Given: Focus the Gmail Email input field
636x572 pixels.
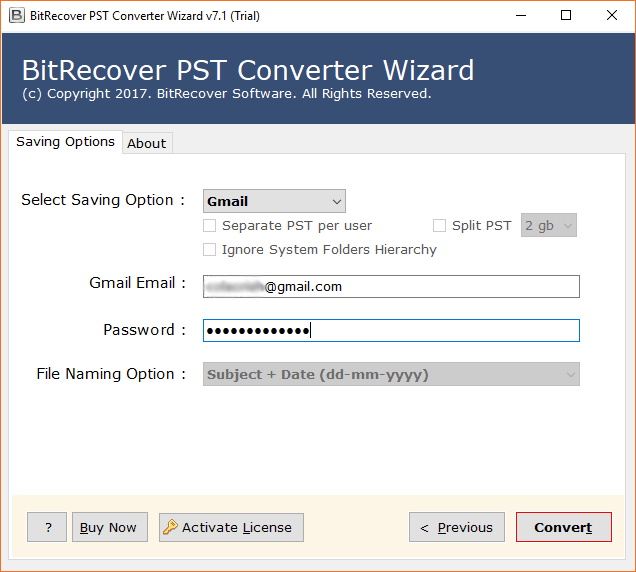Looking at the screenshot, I should (391, 287).
